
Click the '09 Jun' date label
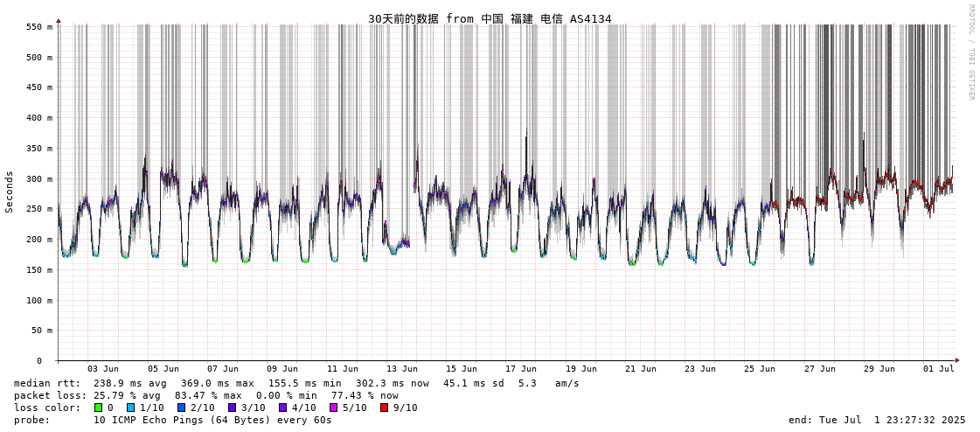coord(282,370)
